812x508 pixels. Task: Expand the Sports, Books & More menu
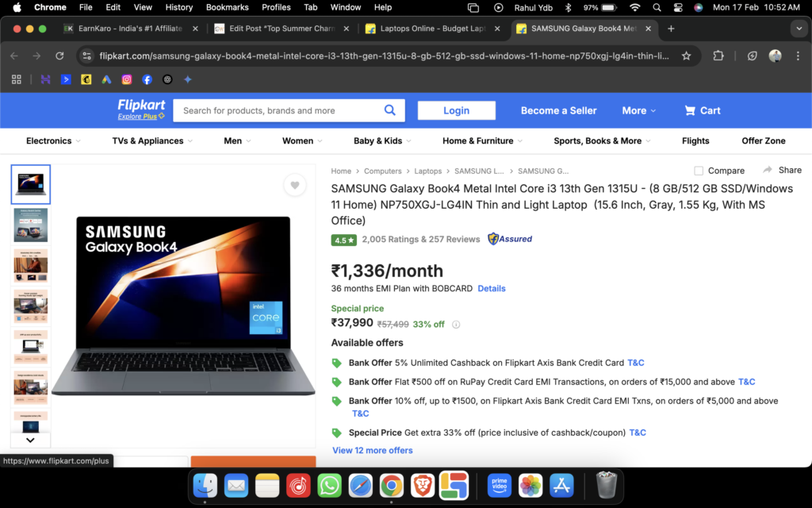602,141
